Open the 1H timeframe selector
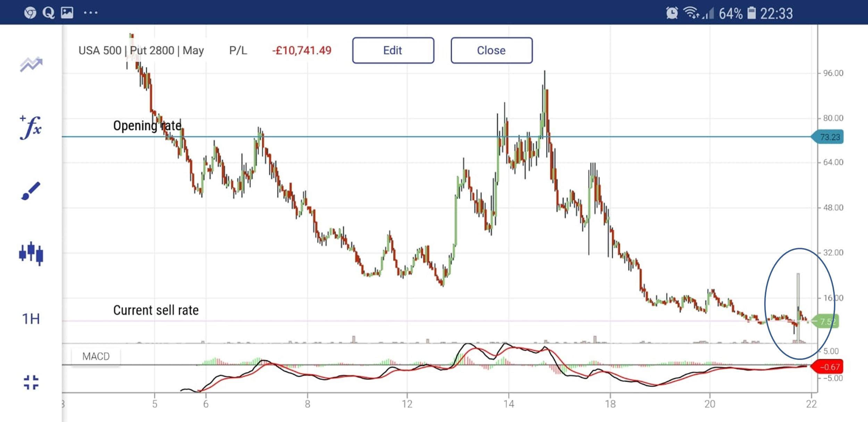The width and height of the screenshot is (868, 422). pyautogui.click(x=31, y=319)
